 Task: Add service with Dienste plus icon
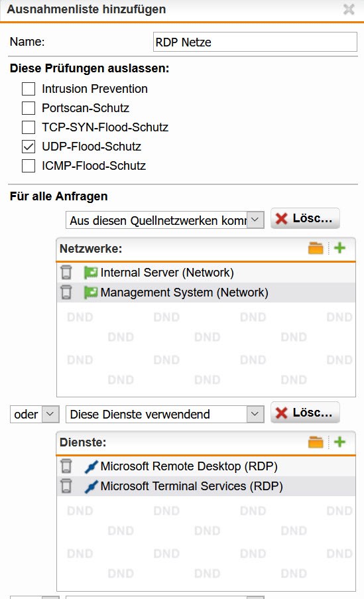click(339, 442)
